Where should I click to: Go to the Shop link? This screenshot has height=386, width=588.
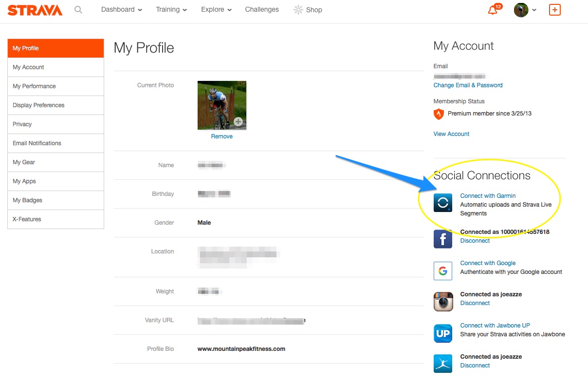click(314, 10)
